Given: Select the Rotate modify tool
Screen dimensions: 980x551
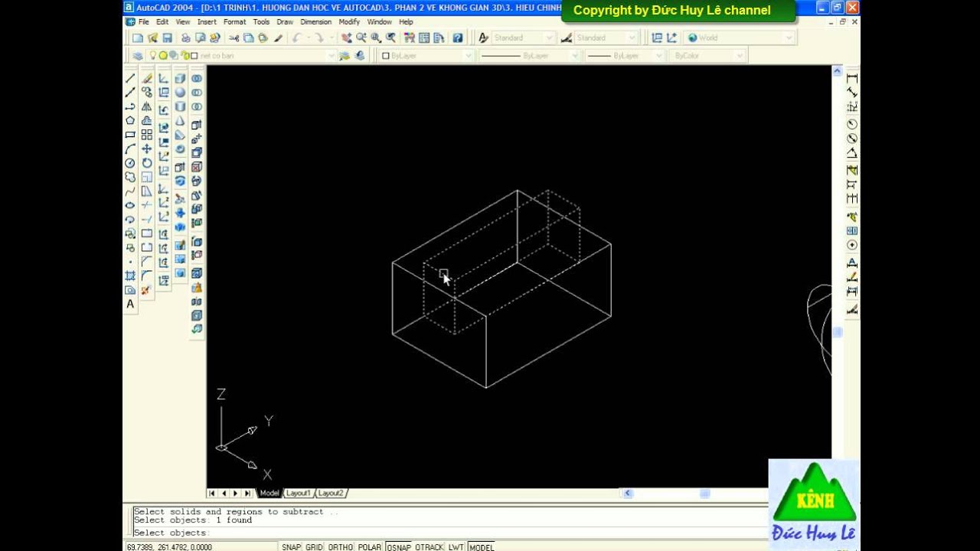Looking at the screenshot, I should [x=146, y=163].
